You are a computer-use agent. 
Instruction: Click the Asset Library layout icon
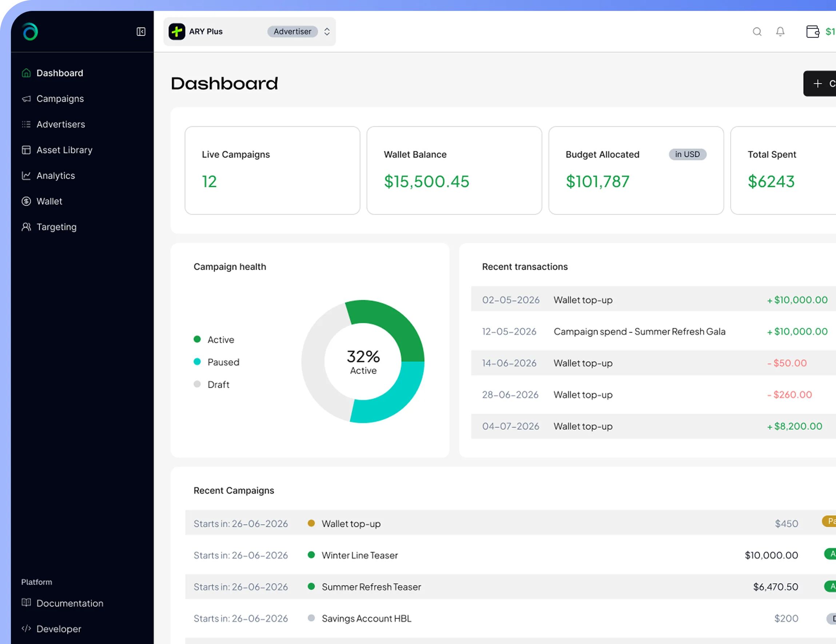click(x=26, y=150)
